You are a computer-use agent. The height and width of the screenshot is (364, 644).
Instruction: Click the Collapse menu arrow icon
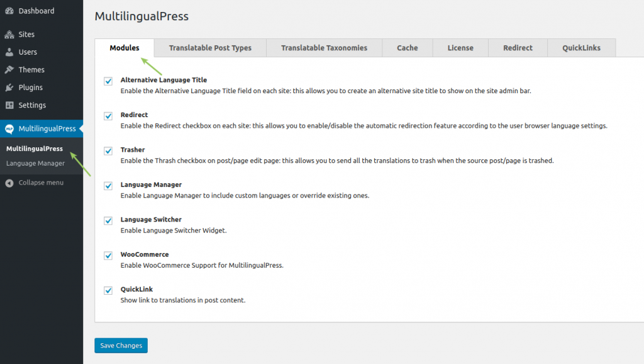[x=9, y=183]
